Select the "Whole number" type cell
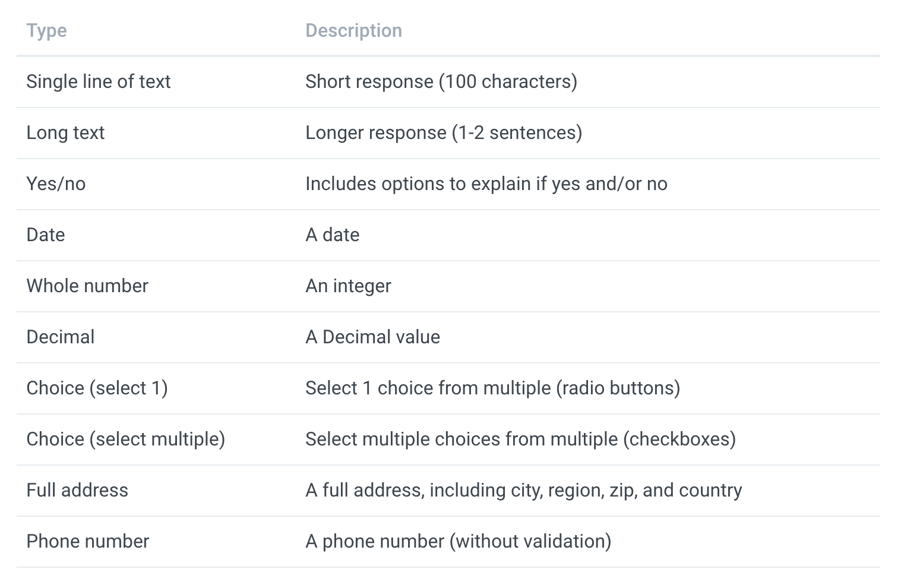The height and width of the screenshot is (588, 904). 87,286
